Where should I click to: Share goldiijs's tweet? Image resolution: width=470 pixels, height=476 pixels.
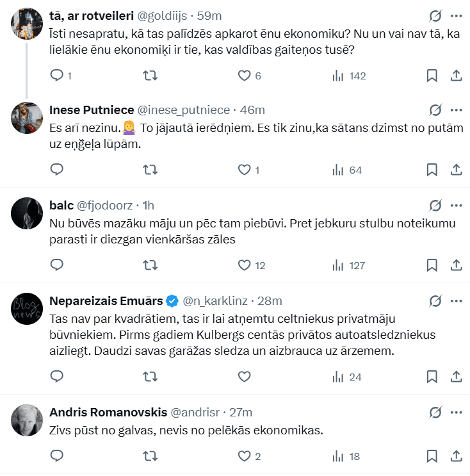click(x=457, y=76)
